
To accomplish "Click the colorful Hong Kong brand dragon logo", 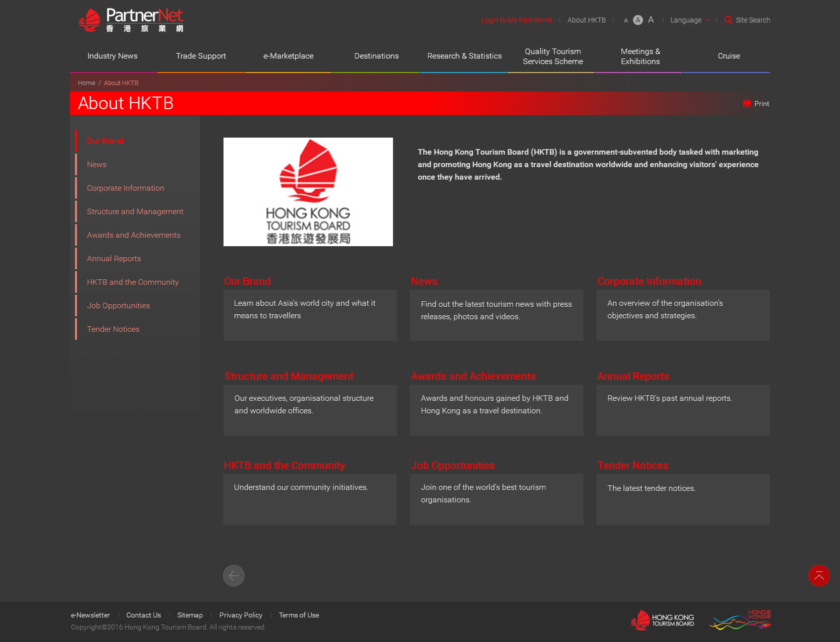I will tap(740, 620).
